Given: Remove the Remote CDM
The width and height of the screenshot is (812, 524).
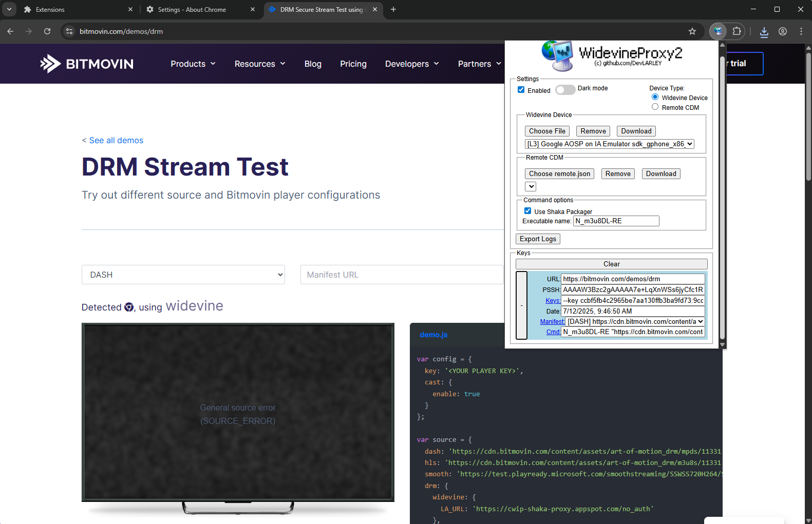Looking at the screenshot, I should [x=618, y=174].
